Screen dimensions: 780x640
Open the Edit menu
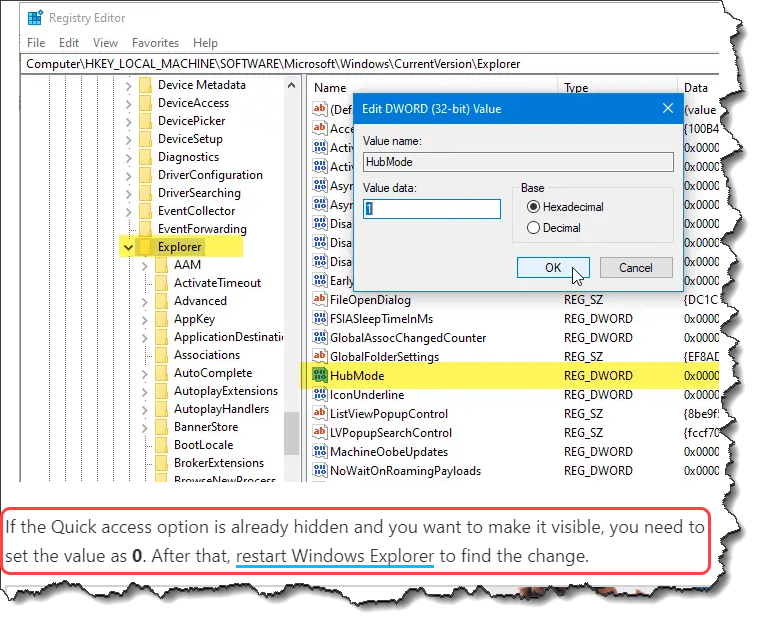(69, 43)
